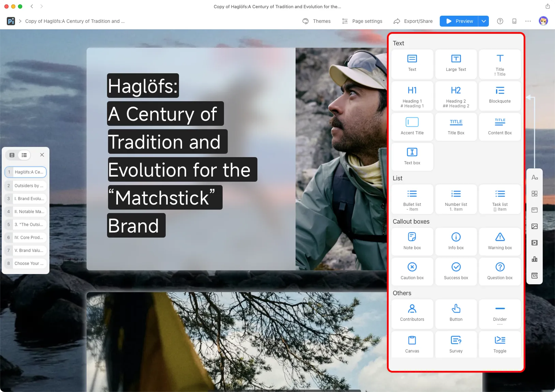Screen dimensions: 555x392
Task: Go to slide 3 I. Brand Evolu...
Action: click(26, 199)
